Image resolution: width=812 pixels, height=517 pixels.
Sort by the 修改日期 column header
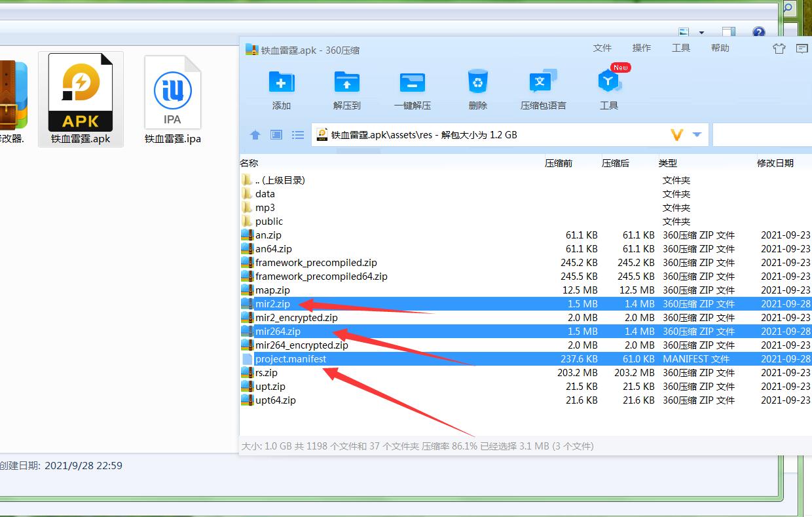pos(775,163)
